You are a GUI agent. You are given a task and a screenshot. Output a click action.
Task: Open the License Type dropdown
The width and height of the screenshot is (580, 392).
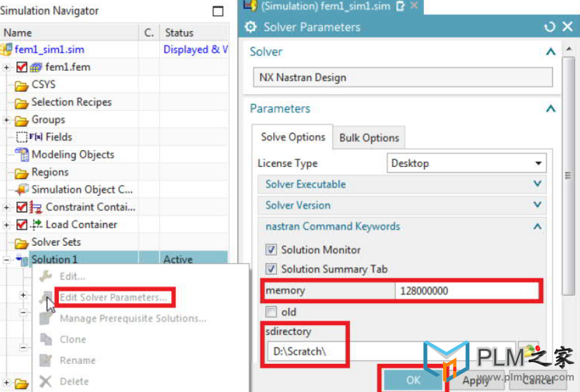click(x=466, y=163)
